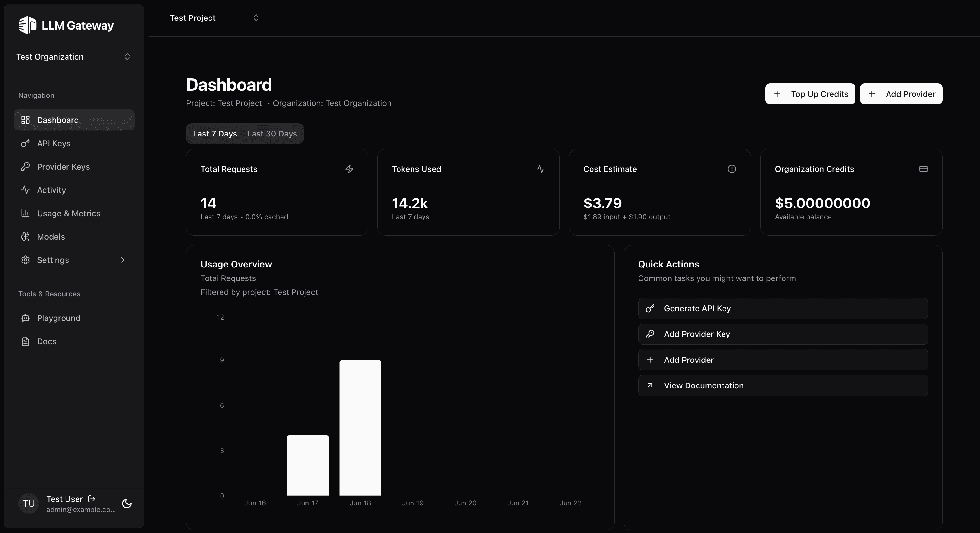The width and height of the screenshot is (980, 533).
Task: Open Usage & Metrics via the chart icon
Action: tap(26, 213)
